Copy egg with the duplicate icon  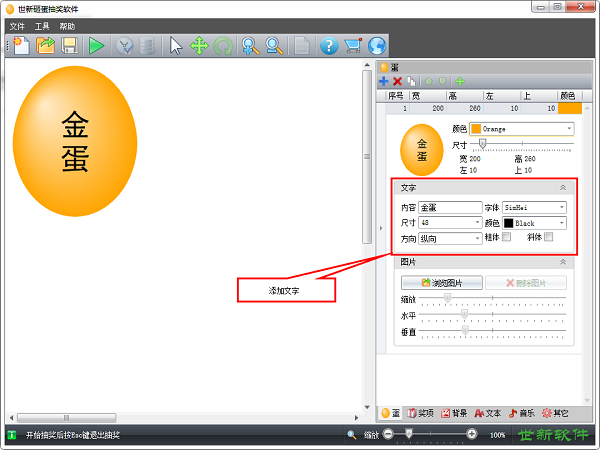click(411, 81)
